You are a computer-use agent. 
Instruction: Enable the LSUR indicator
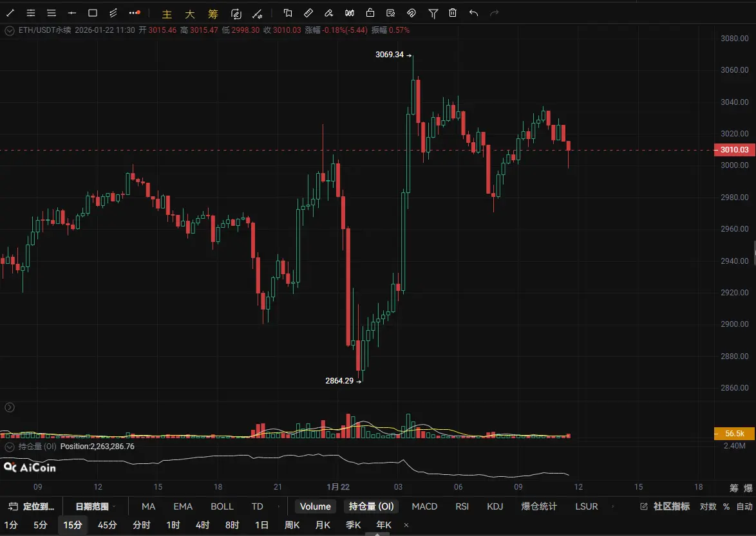pyautogui.click(x=586, y=506)
